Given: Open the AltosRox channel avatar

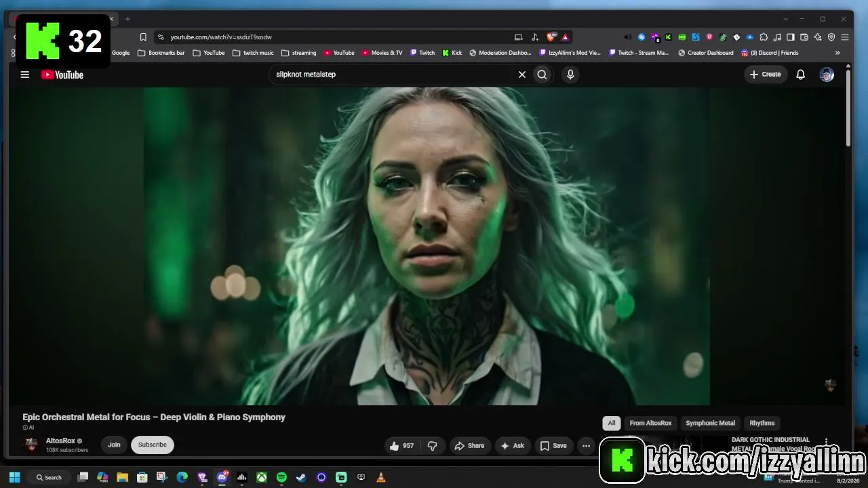Looking at the screenshot, I should click(31, 445).
